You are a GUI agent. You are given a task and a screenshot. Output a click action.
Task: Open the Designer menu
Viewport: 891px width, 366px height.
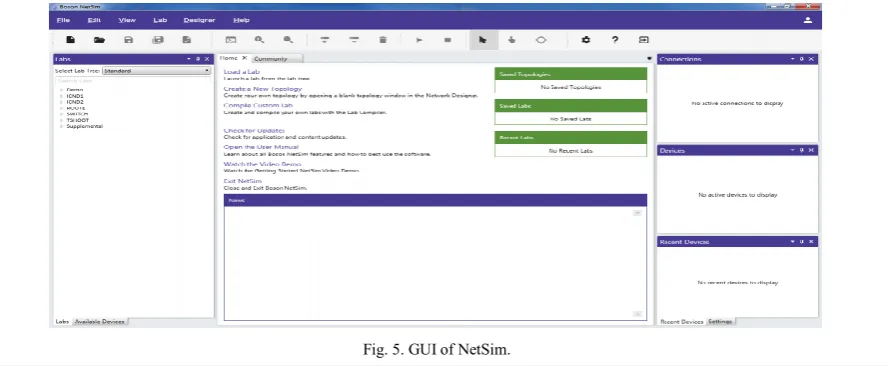199,20
